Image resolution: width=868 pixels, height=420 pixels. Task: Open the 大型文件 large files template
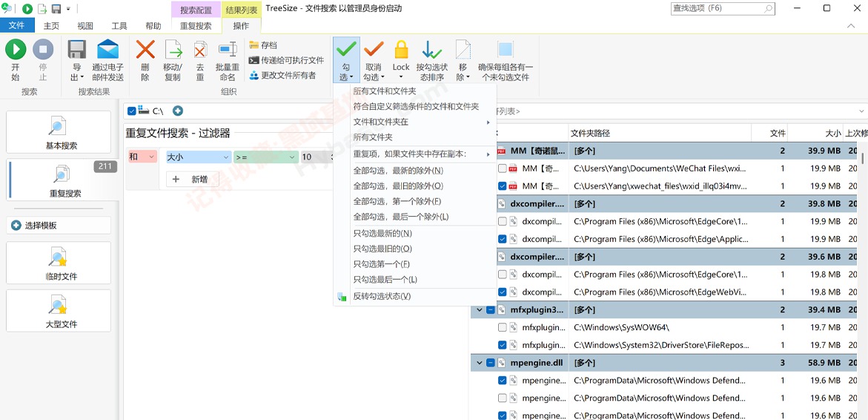[x=59, y=311]
